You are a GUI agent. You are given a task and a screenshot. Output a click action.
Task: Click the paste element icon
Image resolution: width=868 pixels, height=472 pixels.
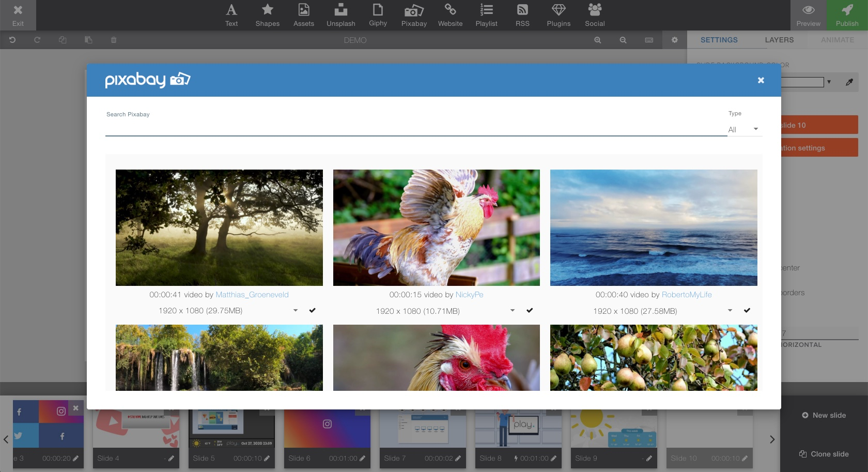88,40
